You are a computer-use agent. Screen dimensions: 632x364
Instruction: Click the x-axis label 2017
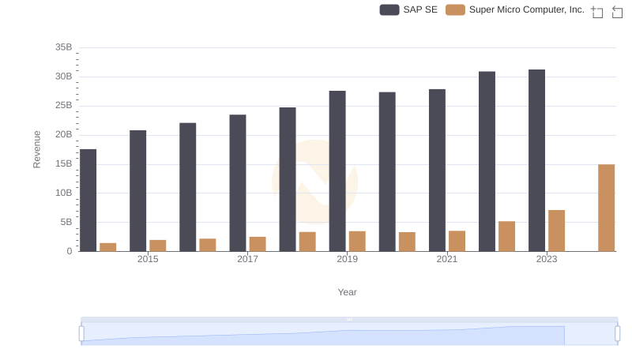coord(247,259)
